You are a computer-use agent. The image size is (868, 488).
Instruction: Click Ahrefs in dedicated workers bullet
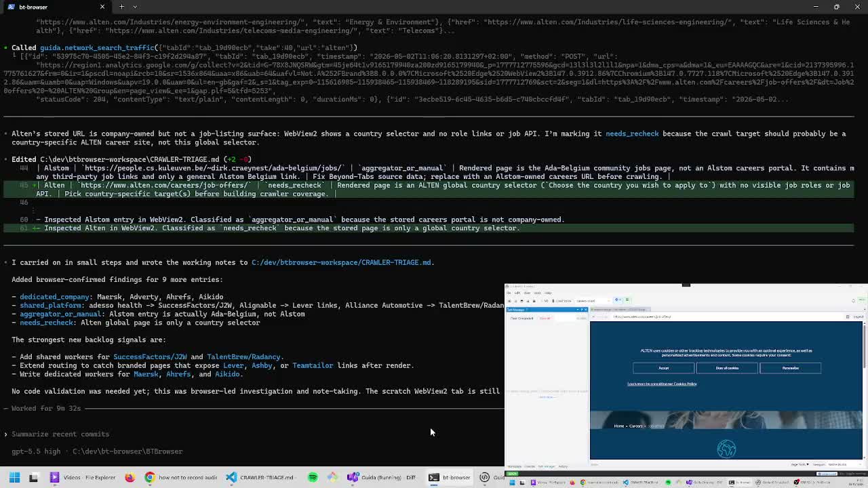[x=178, y=374]
